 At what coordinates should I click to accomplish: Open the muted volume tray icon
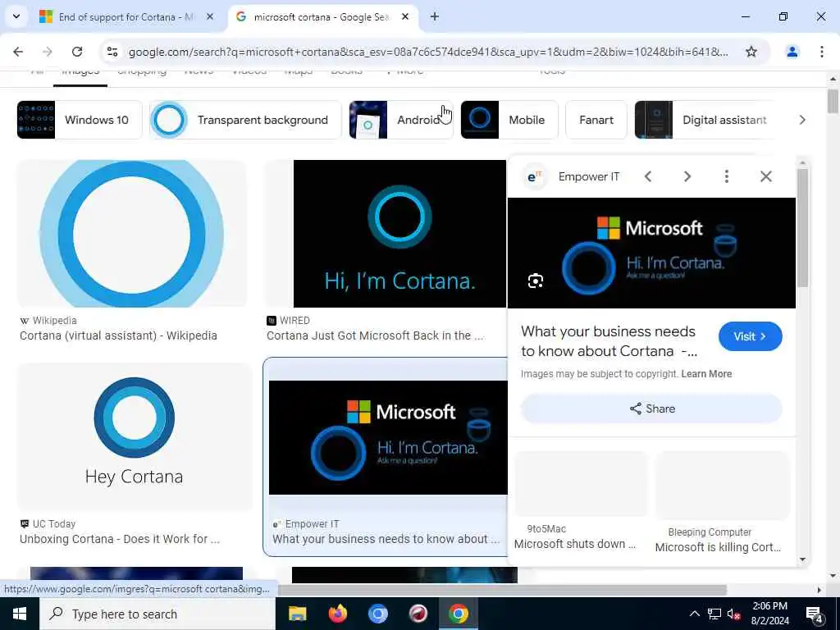pos(734,614)
